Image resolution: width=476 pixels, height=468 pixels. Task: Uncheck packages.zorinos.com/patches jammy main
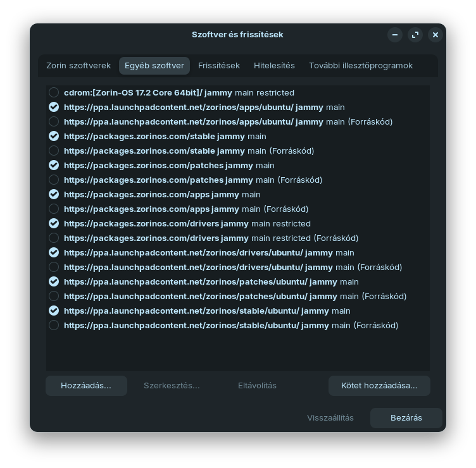54,165
